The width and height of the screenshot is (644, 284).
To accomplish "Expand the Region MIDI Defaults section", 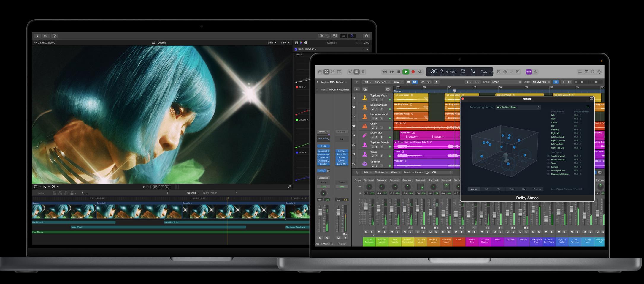I will [317, 82].
